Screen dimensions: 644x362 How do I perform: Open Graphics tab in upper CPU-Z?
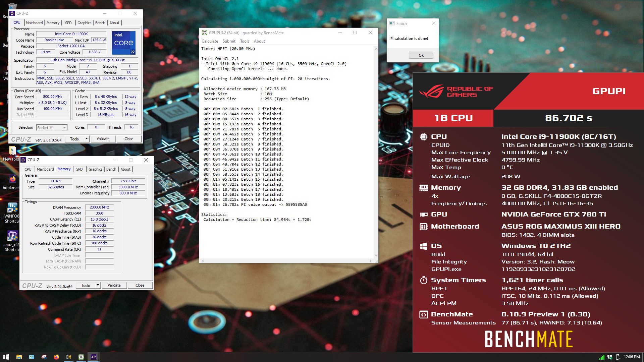tap(84, 23)
